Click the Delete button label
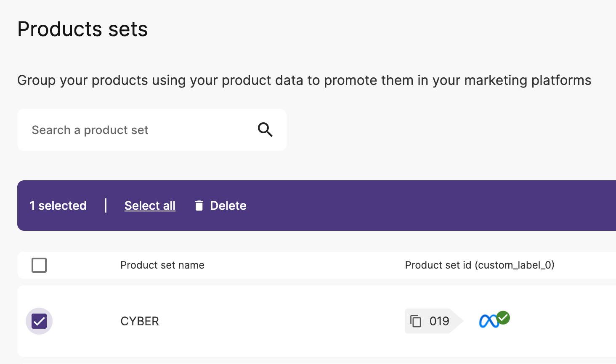Screen dimensions: 616x364 tap(228, 206)
